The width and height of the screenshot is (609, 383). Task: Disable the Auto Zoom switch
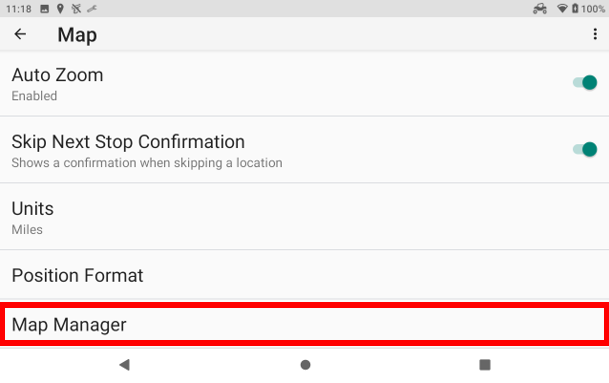pos(585,82)
